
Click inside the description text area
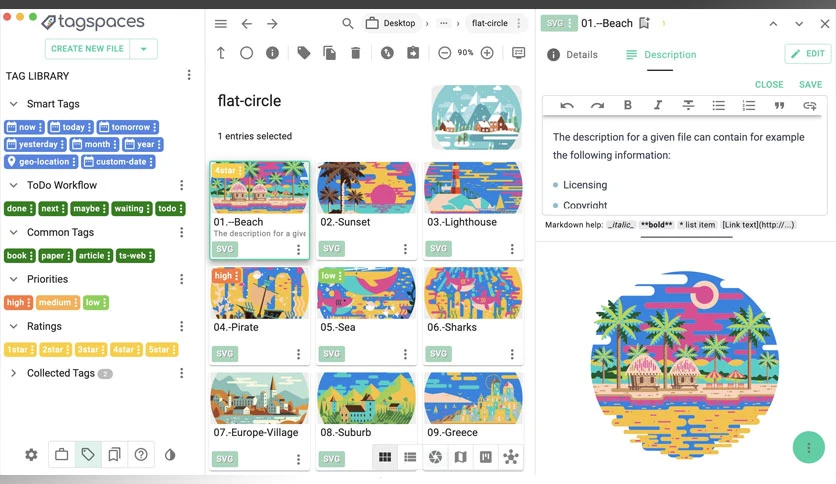[x=685, y=168]
